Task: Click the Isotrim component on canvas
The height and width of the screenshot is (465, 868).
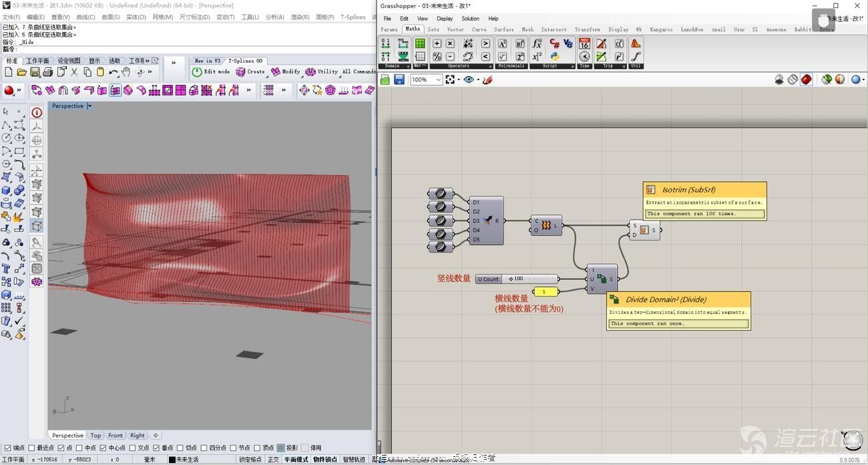Action: pyautogui.click(x=644, y=230)
